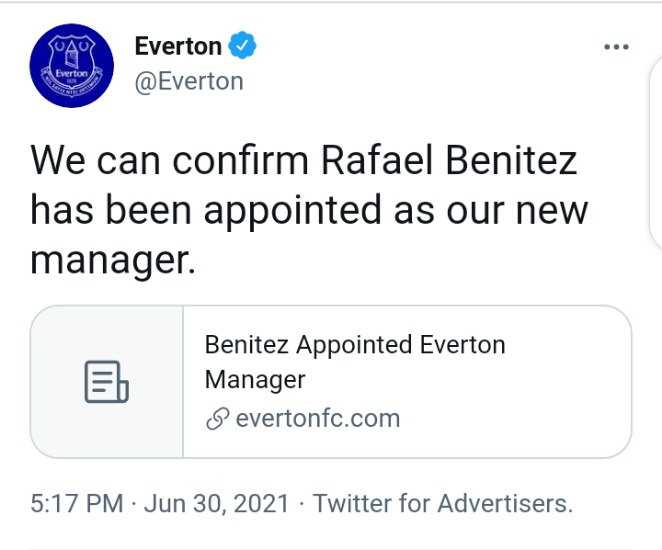The width and height of the screenshot is (662, 550).
Task: Open the three-dot more options menu
Action: pos(616,47)
